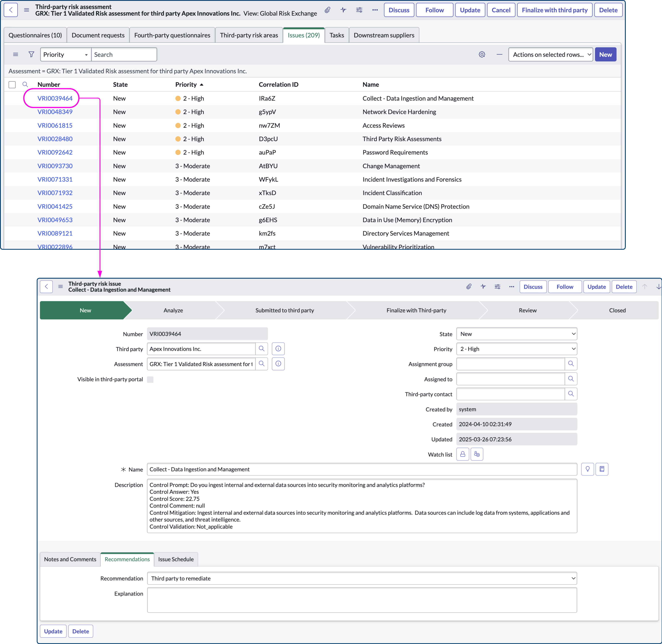Switch to Notes and Comments tab
This screenshot has height=644, width=662.
click(x=70, y=559)
